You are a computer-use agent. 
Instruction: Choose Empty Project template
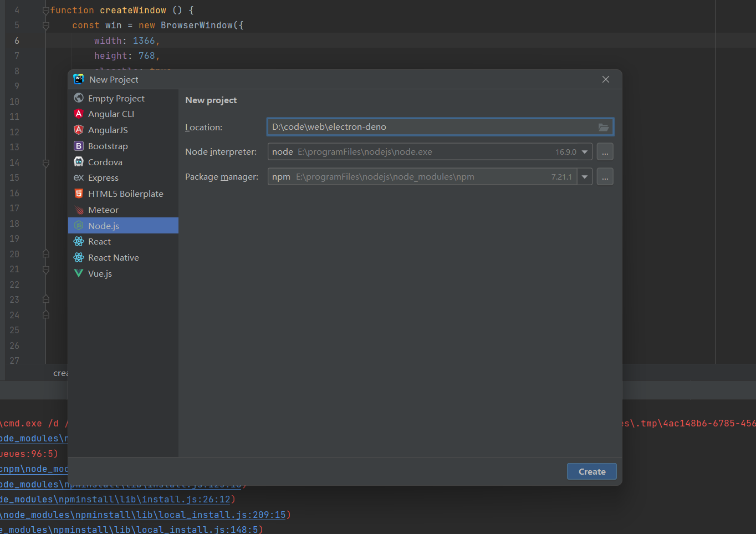123,98
